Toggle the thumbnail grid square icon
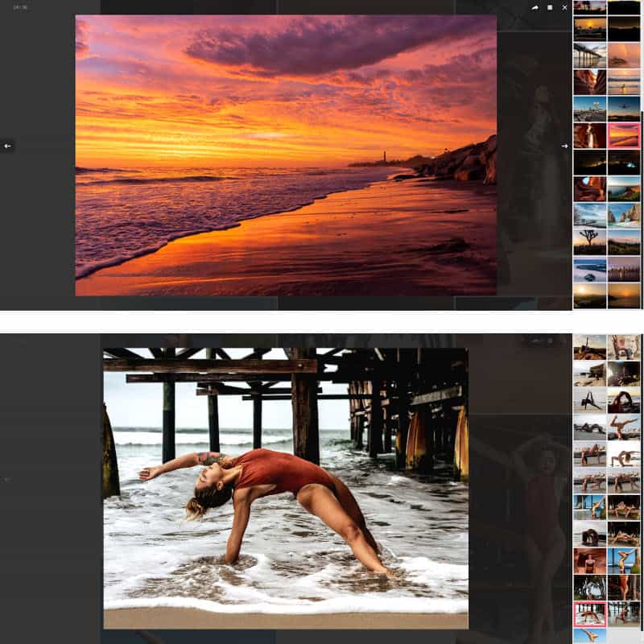The height and width of the screenshot is (644, 644). [x=550, y=7]
